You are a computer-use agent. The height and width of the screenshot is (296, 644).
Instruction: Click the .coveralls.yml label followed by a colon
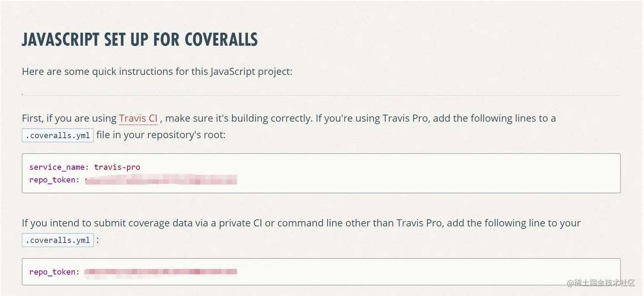pyautogui.click(x=57, y=240)
